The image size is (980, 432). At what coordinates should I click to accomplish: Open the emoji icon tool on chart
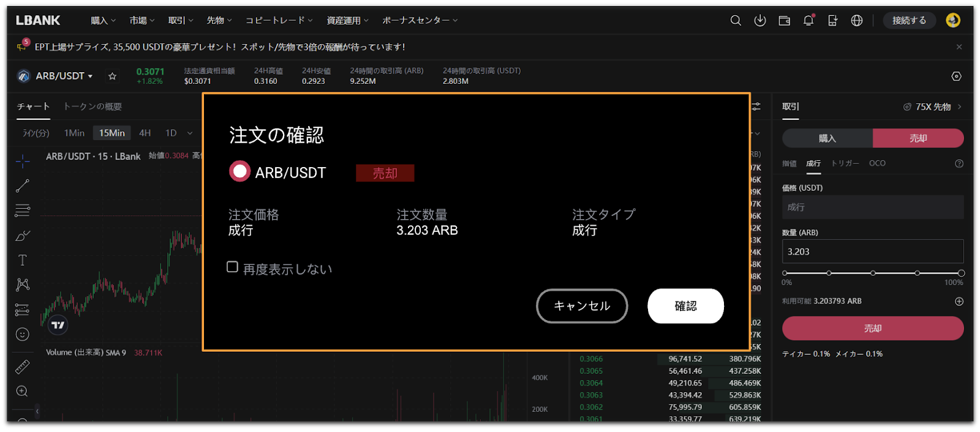23,334
